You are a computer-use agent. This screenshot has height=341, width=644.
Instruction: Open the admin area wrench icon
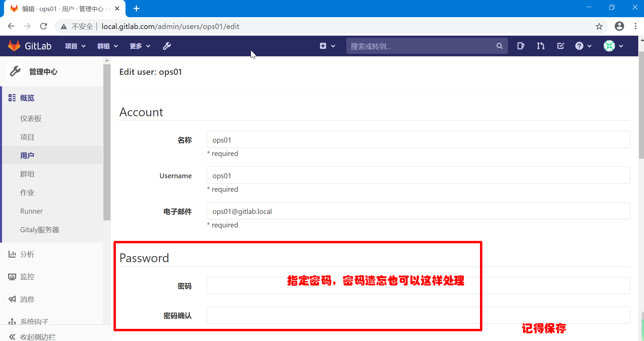coord(167,46)
